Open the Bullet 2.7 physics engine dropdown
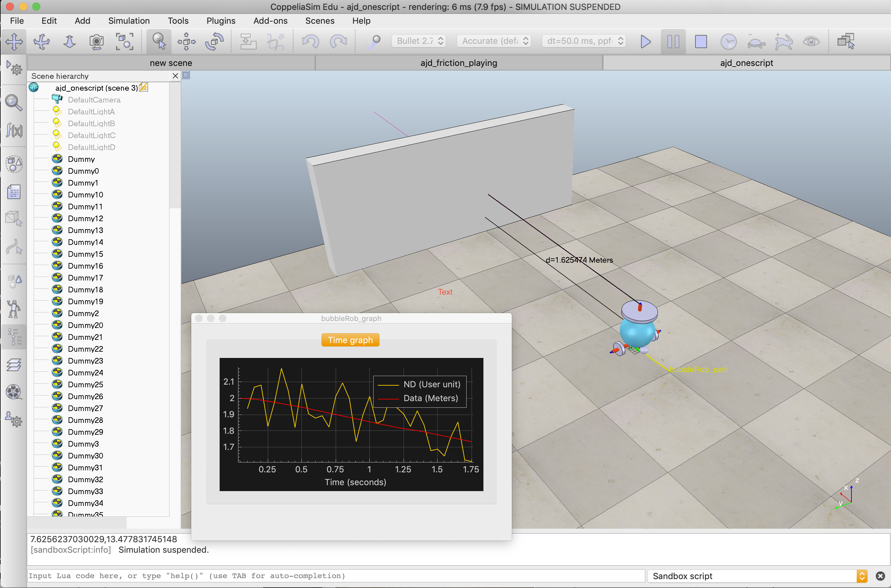Image resolution: width=891 pixels, height=588 pixels. point(419,41)
